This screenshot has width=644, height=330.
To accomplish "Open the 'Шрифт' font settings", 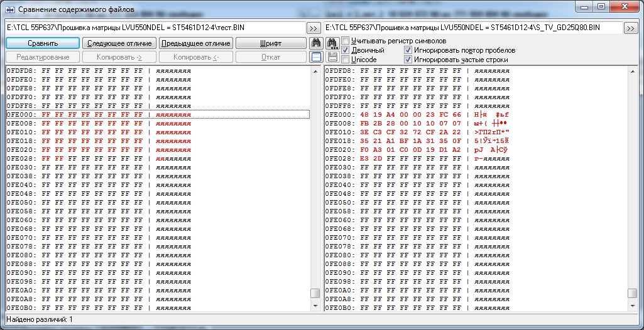I will tap(271, 43).
